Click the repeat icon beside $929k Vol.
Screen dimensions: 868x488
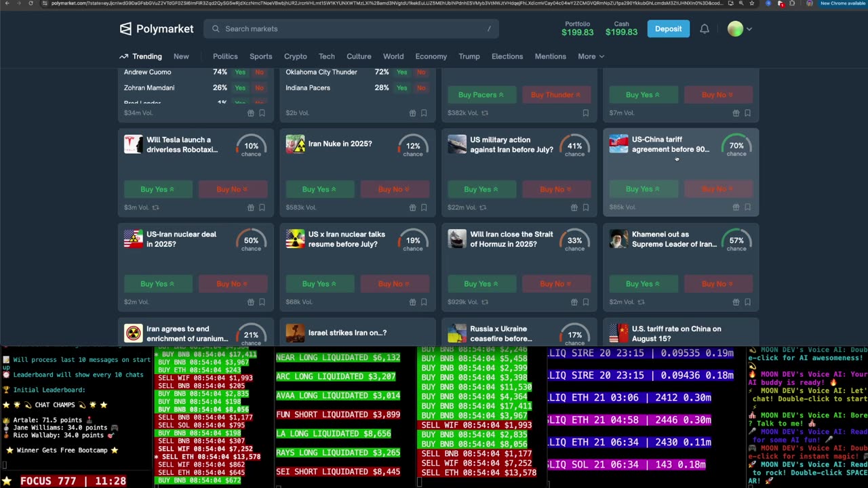(x=484, y=302)
